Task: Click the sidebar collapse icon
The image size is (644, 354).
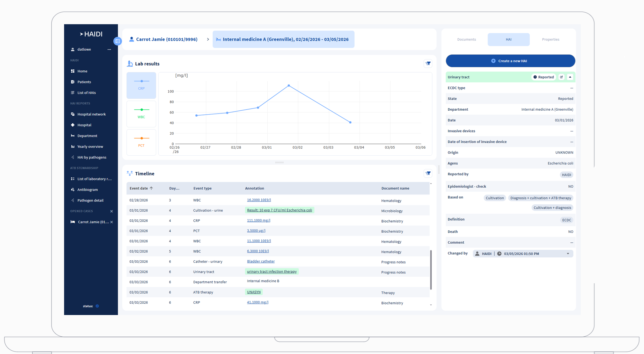Action: (x=117, y=41)
